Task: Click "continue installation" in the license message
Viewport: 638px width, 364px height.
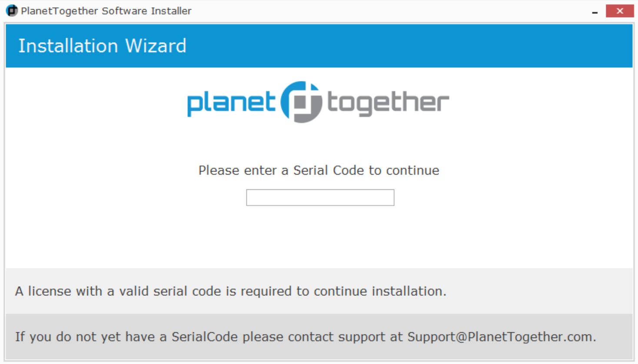Action: pyautogui.click(x=379, y=291)
